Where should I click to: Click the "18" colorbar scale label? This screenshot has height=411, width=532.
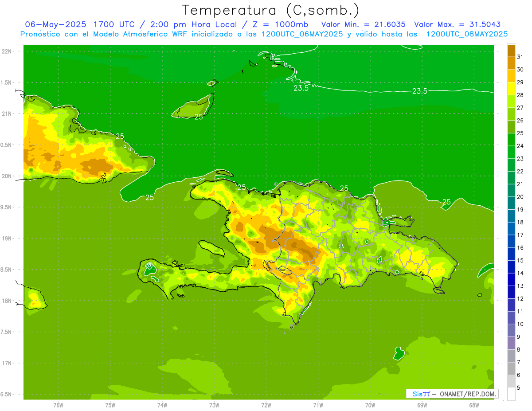click(x=520, y=222)
